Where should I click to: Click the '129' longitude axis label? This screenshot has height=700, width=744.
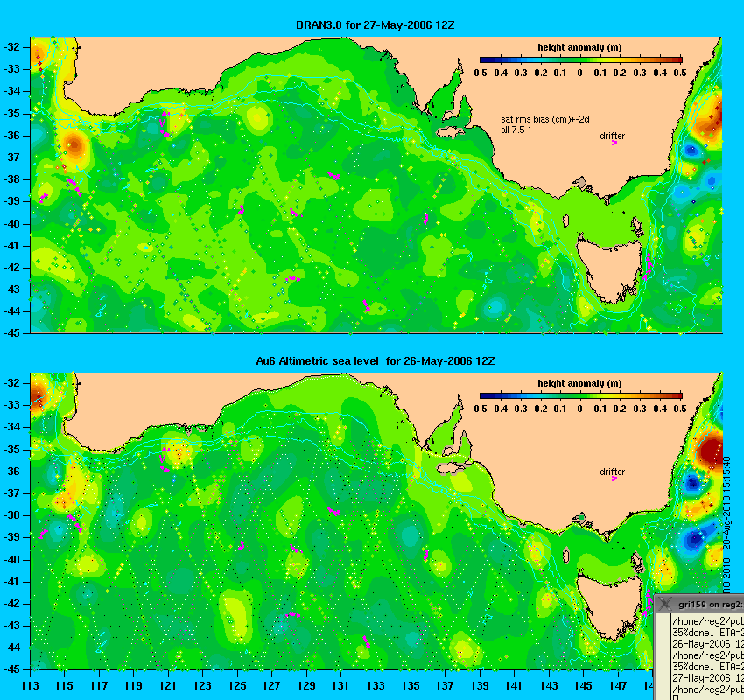point(306,686)
